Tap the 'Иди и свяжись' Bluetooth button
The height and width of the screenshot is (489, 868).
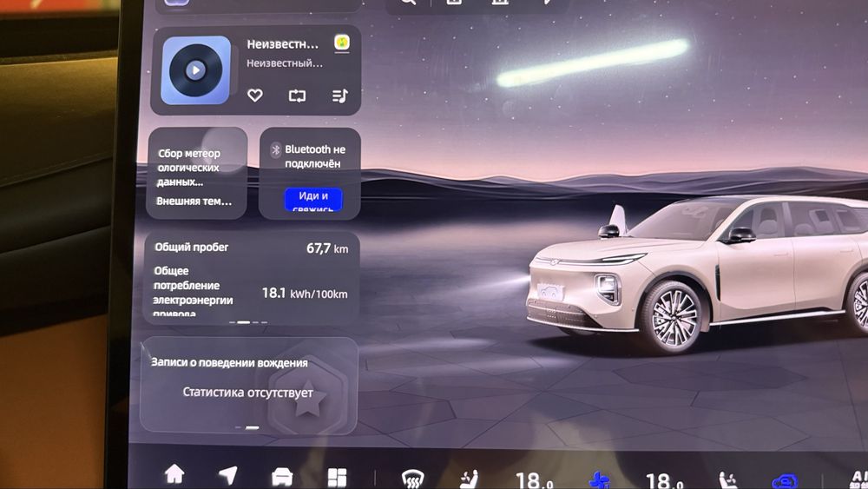313,200
